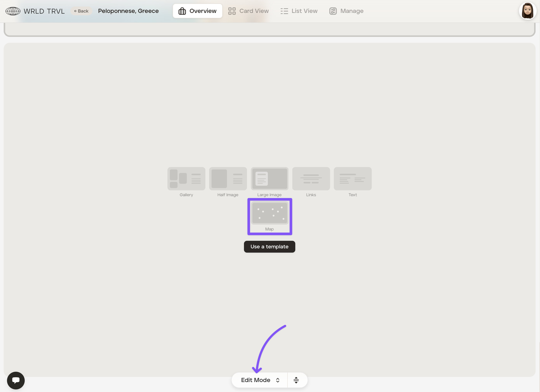
Task: Open the Manage tab
Action: coord(346,11)
